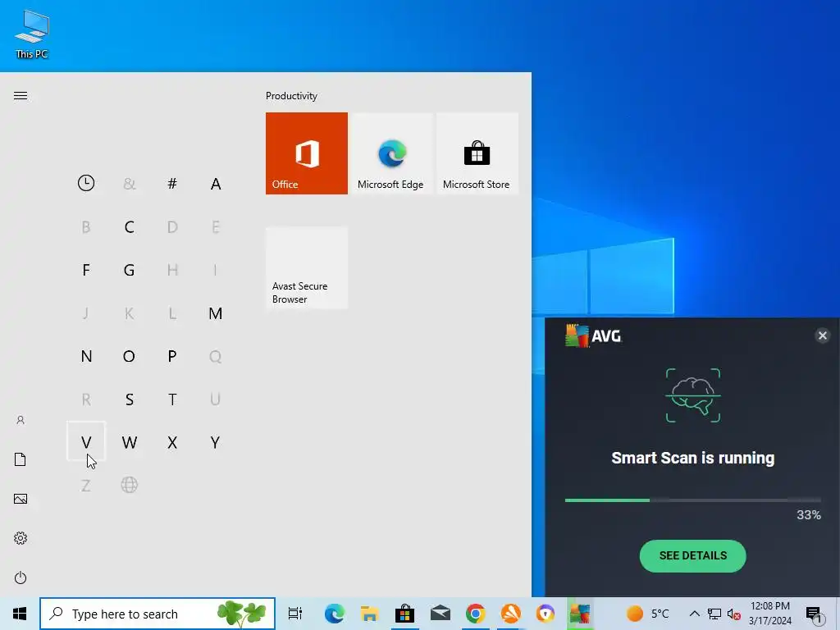Open network status tray icon
The image size is (840, 630).
point(714,614)
